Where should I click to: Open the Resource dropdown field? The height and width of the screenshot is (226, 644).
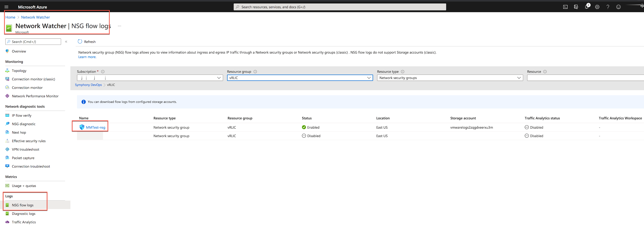point(585,78)
